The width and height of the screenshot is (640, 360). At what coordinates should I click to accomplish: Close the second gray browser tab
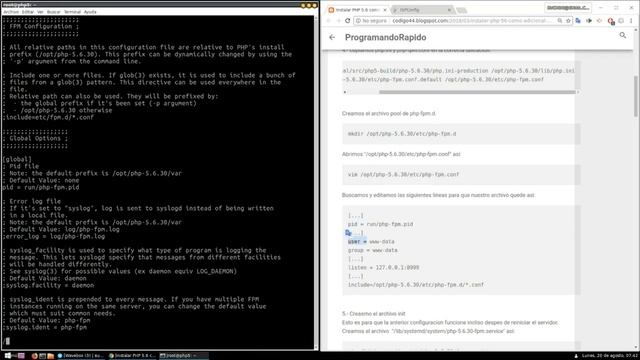coord(449,9)
